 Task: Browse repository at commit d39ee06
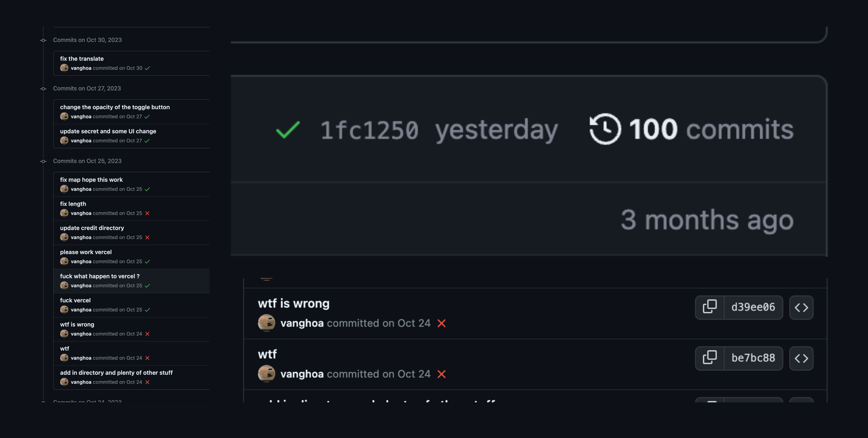click(x=801, y=307)
